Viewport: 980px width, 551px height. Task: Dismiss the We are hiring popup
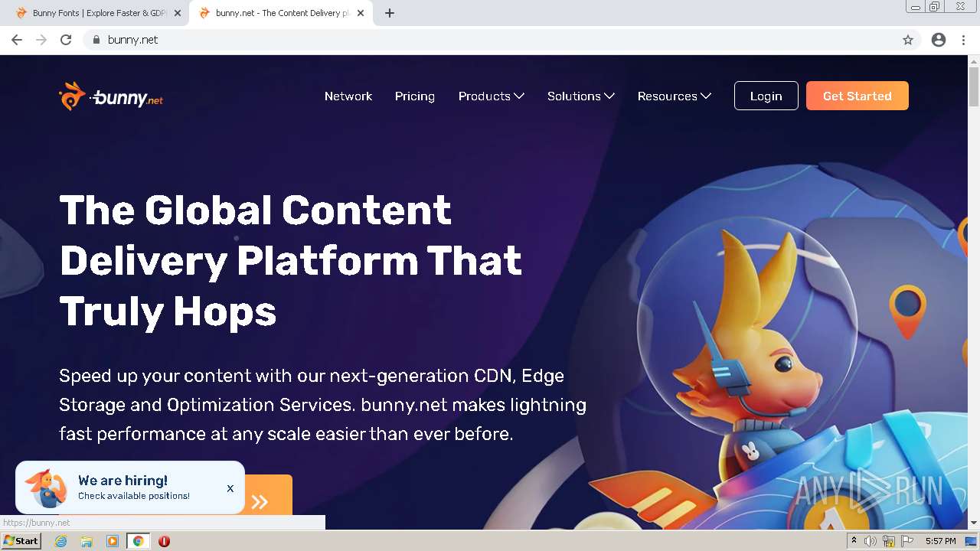(x=230, y=488)
